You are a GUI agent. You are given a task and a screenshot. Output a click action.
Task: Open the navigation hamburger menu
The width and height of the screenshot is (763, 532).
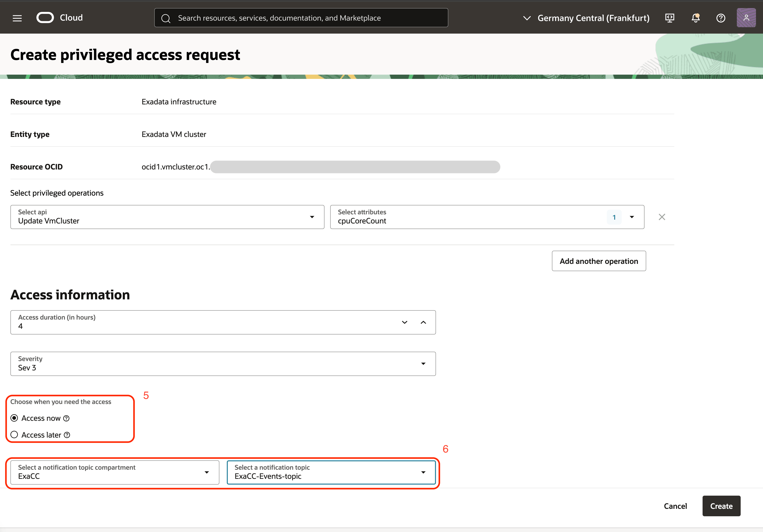[x=17, y=18]
